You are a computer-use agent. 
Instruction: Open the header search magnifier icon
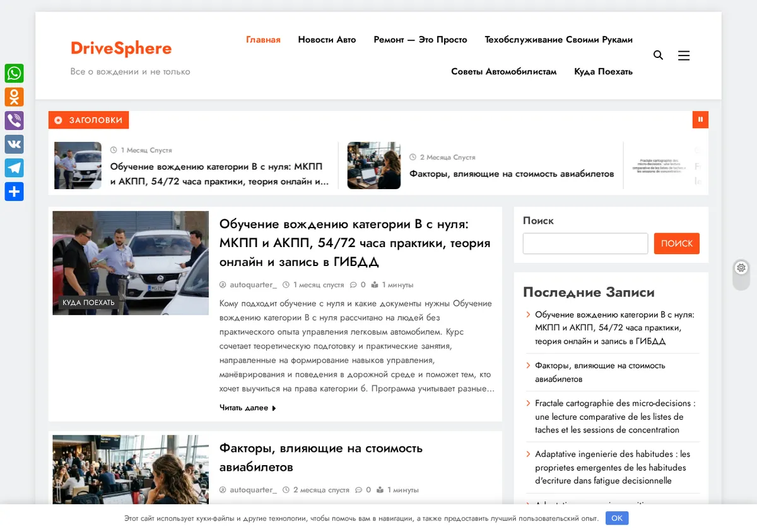(658, 55)
